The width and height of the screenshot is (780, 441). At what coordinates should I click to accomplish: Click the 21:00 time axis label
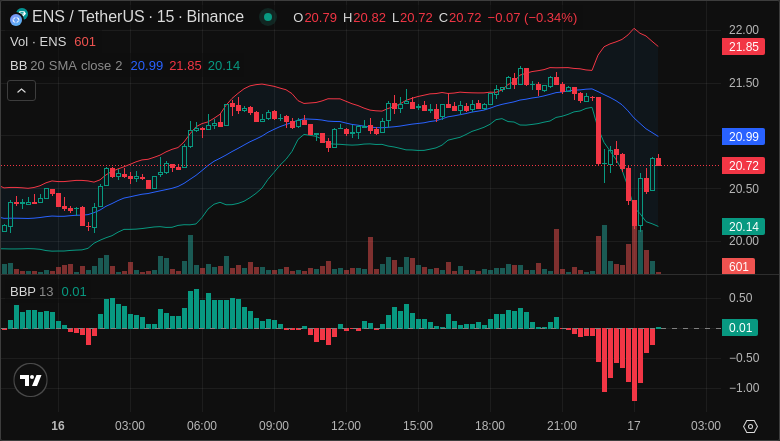point(562,426)
